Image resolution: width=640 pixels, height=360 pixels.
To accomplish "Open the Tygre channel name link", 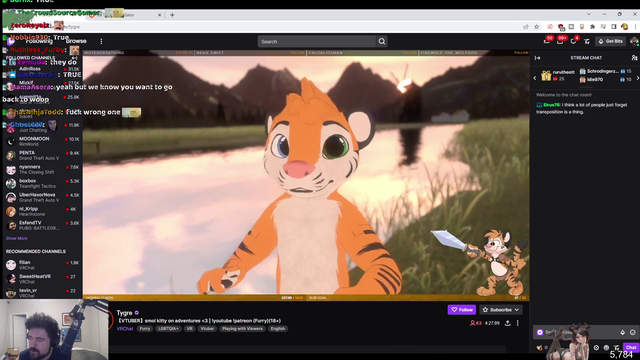I will [x=124, y=313].
